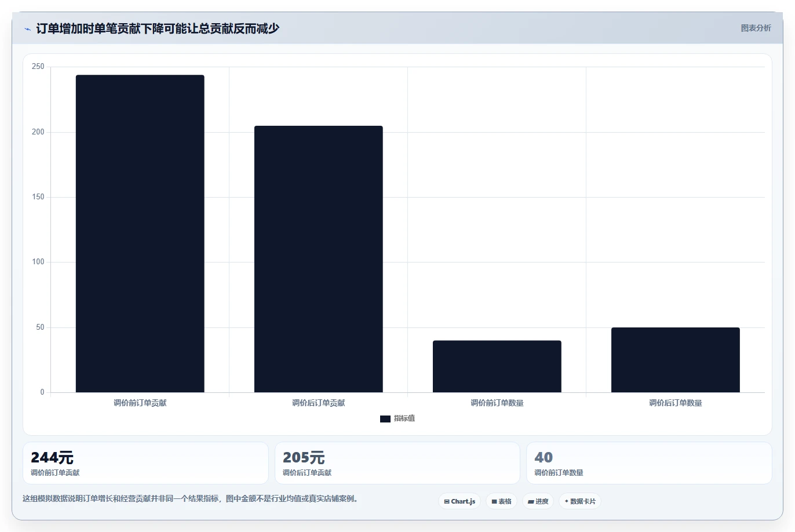Click the chart title 订单增加时单笔贡献下降
Screen dimensions: 795x532
[158, 28]
